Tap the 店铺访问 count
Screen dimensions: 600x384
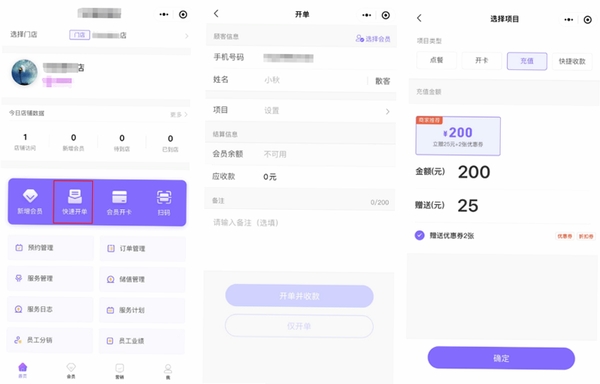[x=25, y=137]
